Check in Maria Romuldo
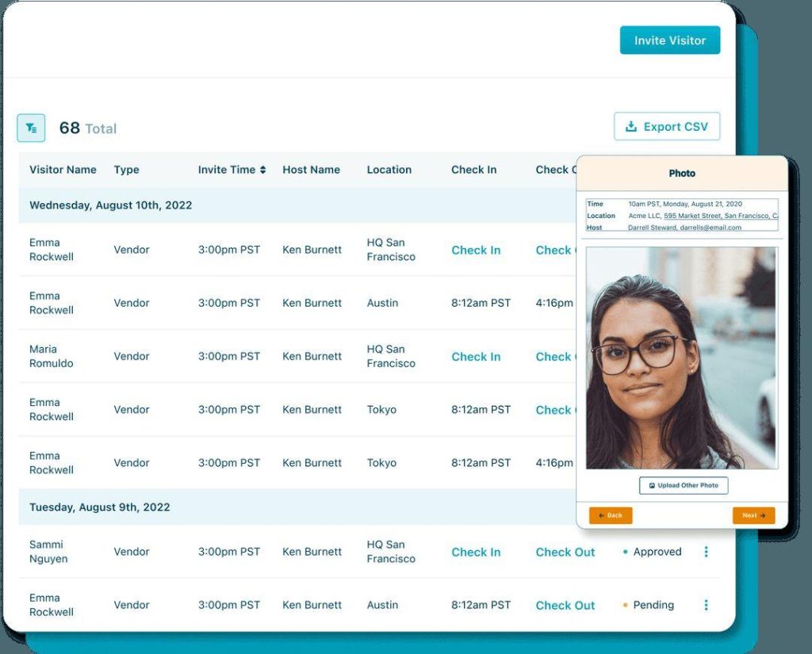The height and width of the screenshot is (654, 812). 475,357
